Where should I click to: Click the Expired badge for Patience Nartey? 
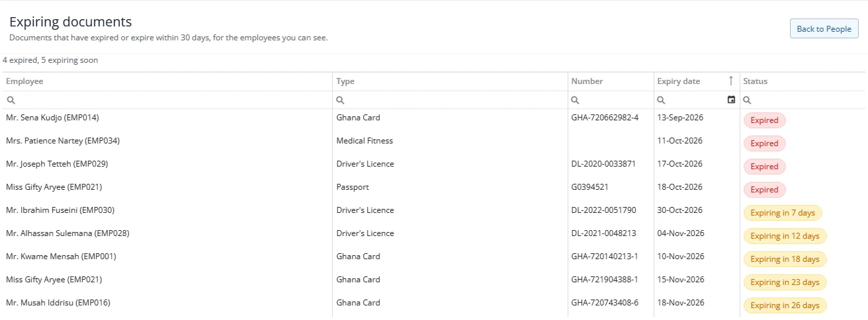click(x=764, y=143)
